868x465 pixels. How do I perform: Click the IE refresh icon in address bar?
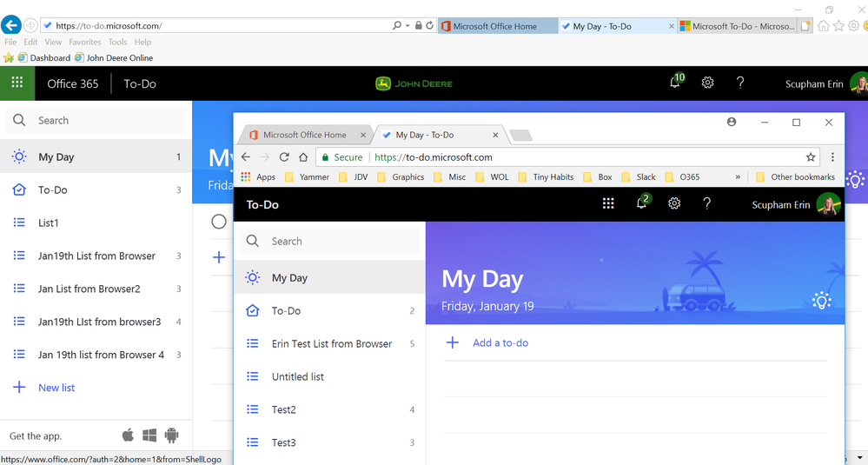tap(429, 25)
